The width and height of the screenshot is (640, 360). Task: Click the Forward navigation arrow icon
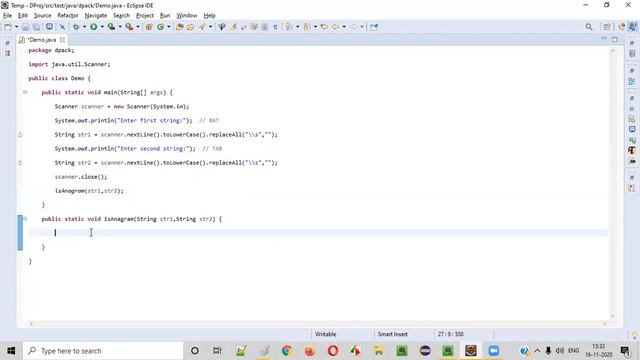(x=353, y=27)
